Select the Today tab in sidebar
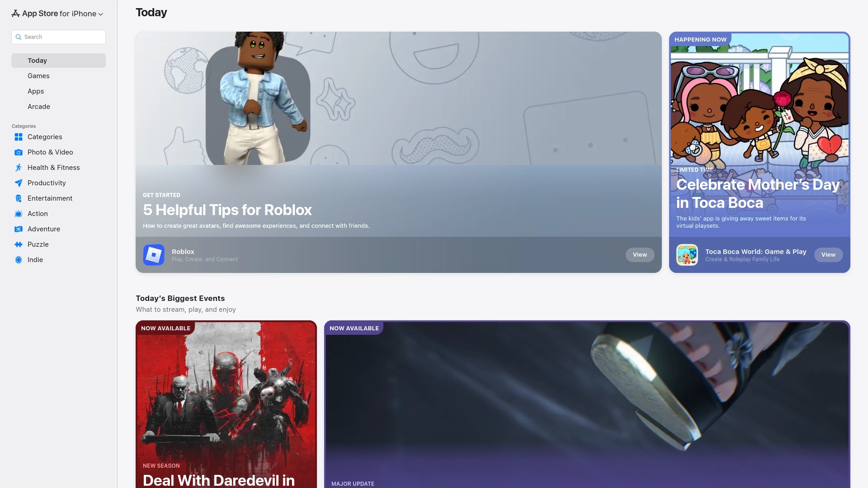 (58, 61)
